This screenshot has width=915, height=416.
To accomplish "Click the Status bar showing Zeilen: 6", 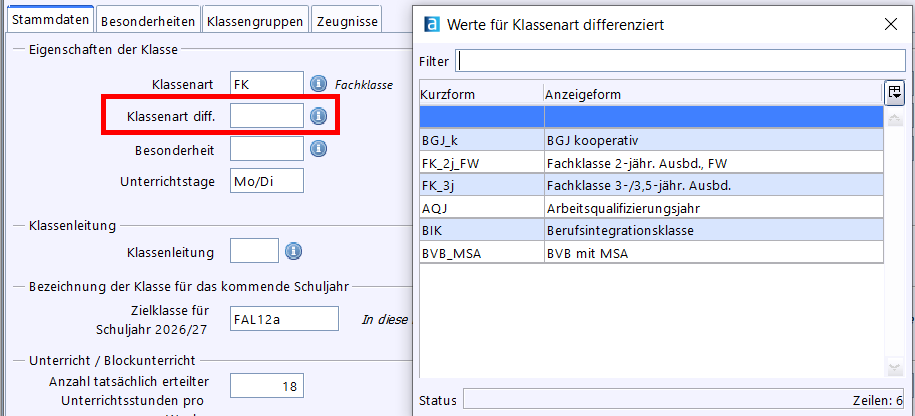I will [x=684, y=401].
